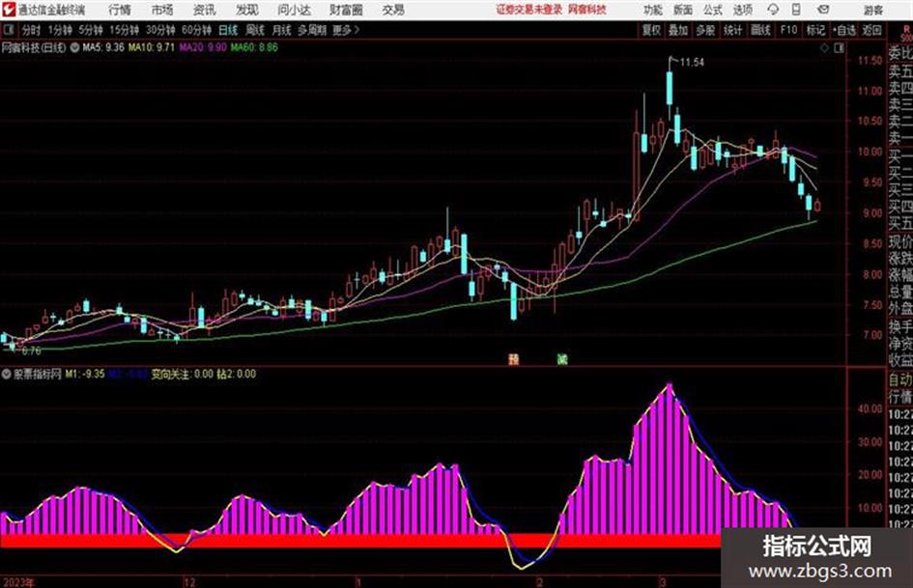Open the customer service headset icon
The height and width of the screenshot is (588, 913).
click(x=773, y=10)
